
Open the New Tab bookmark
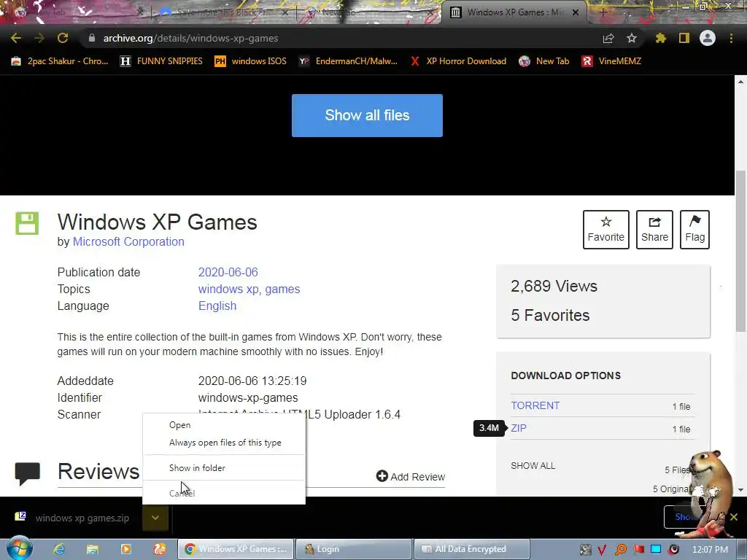coord(544,61)
